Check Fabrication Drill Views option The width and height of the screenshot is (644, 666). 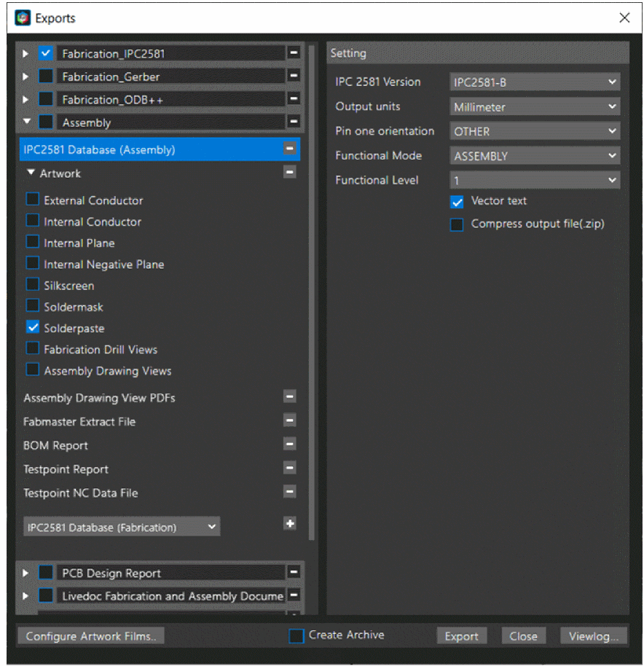click(x=33, y=348)
